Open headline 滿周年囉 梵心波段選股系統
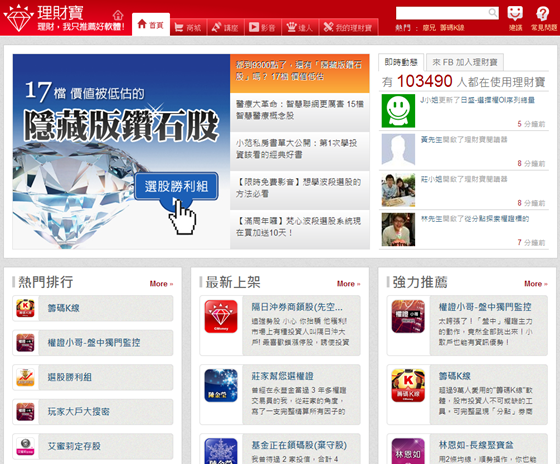The image size is (560, 464). tap(300, 229)
